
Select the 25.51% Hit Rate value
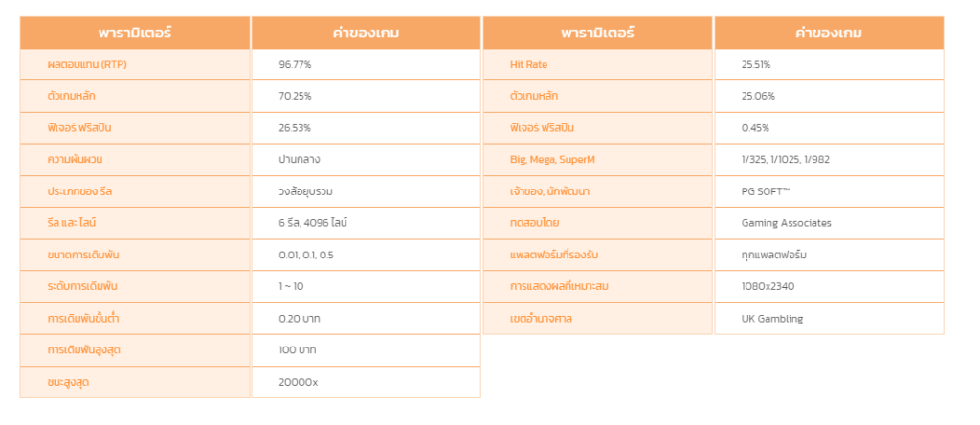[756, 64]
